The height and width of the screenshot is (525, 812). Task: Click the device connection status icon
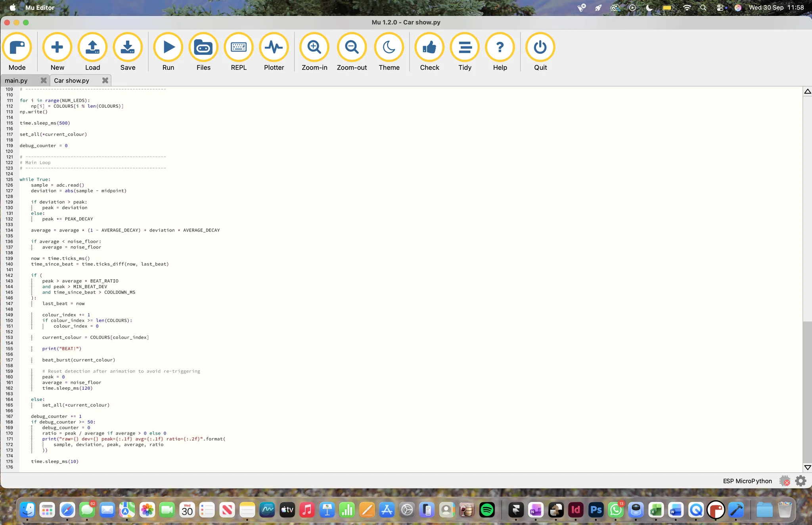[785, 481]
